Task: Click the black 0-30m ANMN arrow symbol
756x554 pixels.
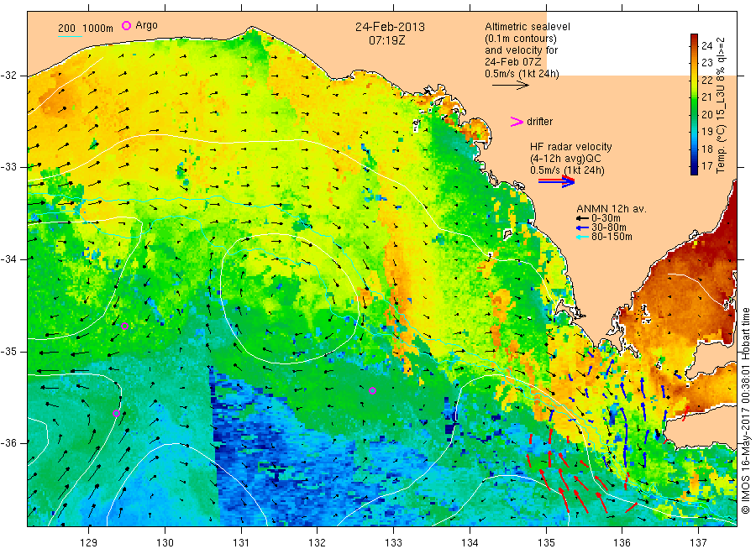Action: (x=582, y=218)
